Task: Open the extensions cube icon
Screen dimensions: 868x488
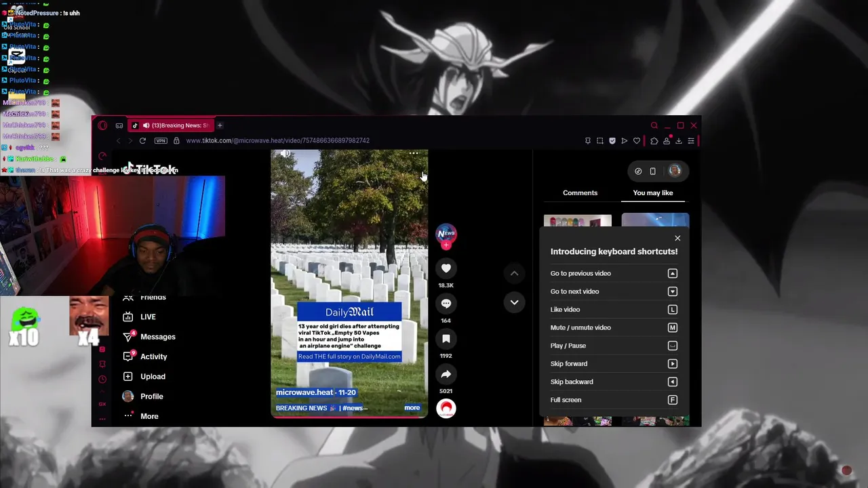Action: pos(654,141)
